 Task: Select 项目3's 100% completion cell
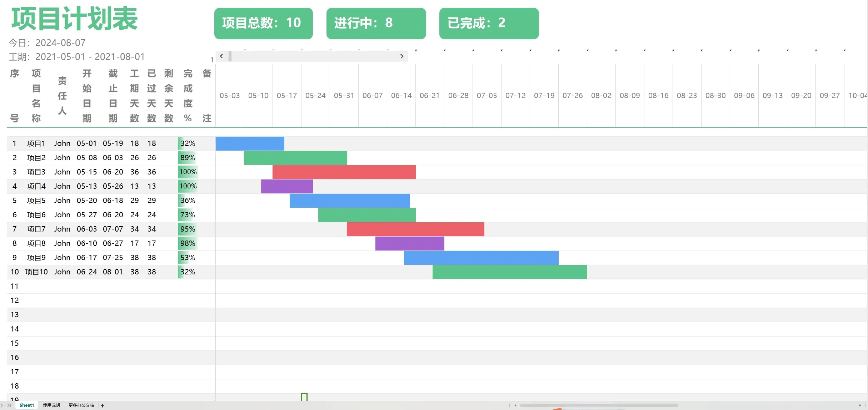click(188, 172)
